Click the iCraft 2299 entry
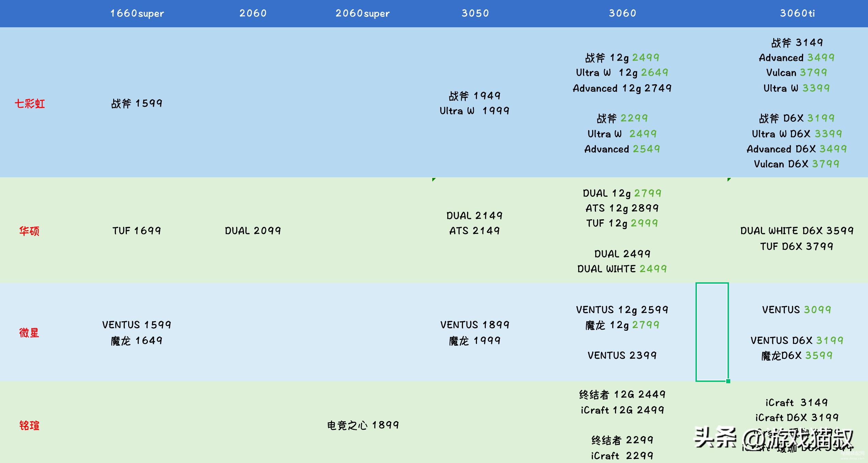This screenshot has height=463, width=868. 622,455
